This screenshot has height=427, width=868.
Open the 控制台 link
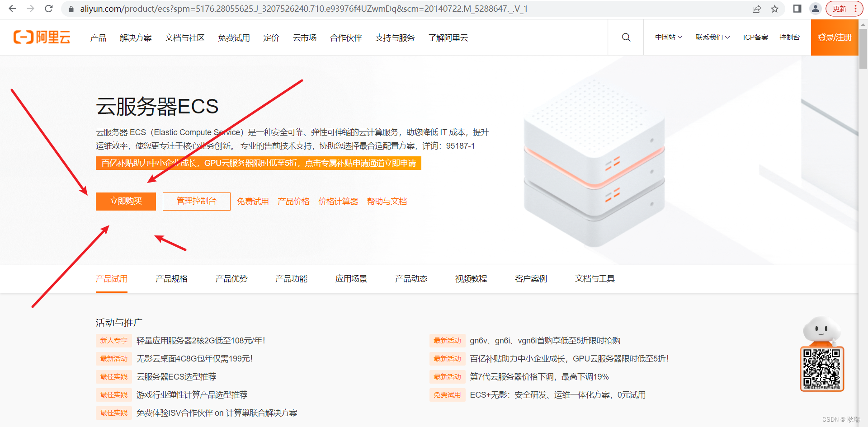[789, 37]
